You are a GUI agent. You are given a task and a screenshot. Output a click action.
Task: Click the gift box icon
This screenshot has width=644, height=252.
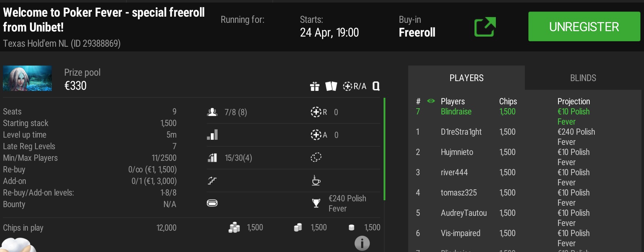(x=315, y=86)
